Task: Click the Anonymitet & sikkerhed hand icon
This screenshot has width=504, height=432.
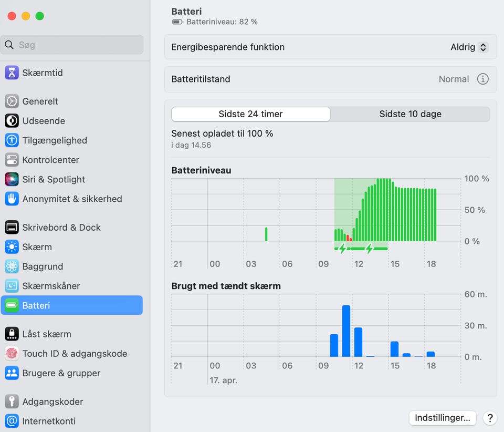Action: [12, 199]
